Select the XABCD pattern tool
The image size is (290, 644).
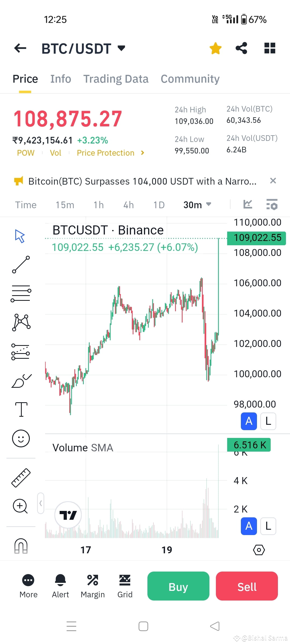[x=21, y=323]
